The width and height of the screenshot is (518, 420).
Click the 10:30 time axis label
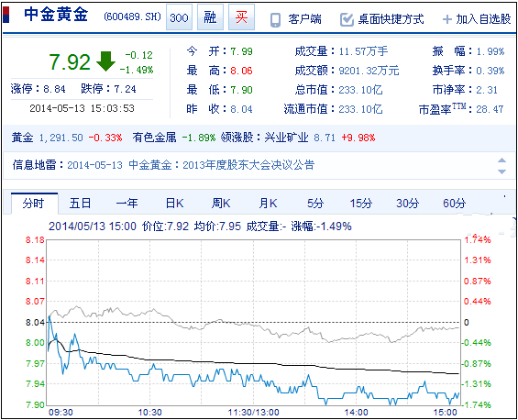pos(150,413)
